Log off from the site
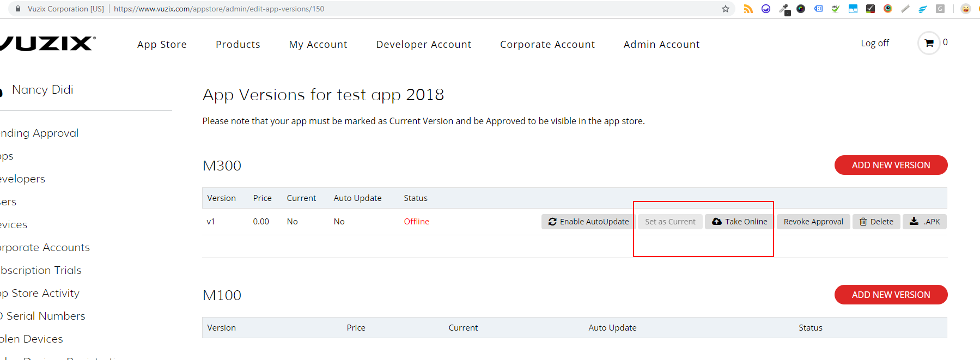The height and width of the screenshot is (360, 980). [875, 43]
